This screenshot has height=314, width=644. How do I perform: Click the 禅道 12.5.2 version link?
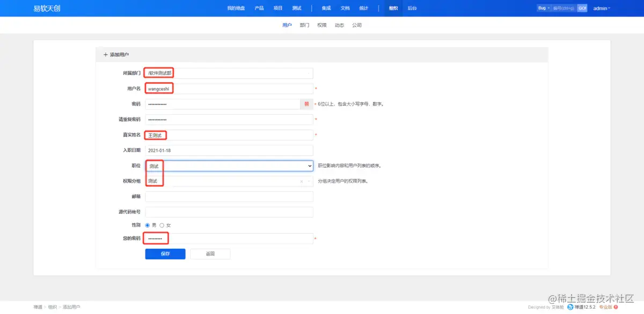(x=584, y=307)
